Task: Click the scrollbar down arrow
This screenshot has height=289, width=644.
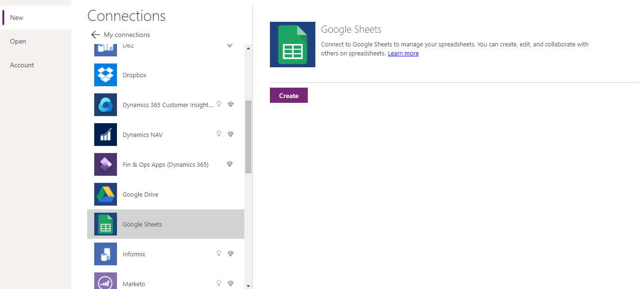Action: tap(248, 286)
